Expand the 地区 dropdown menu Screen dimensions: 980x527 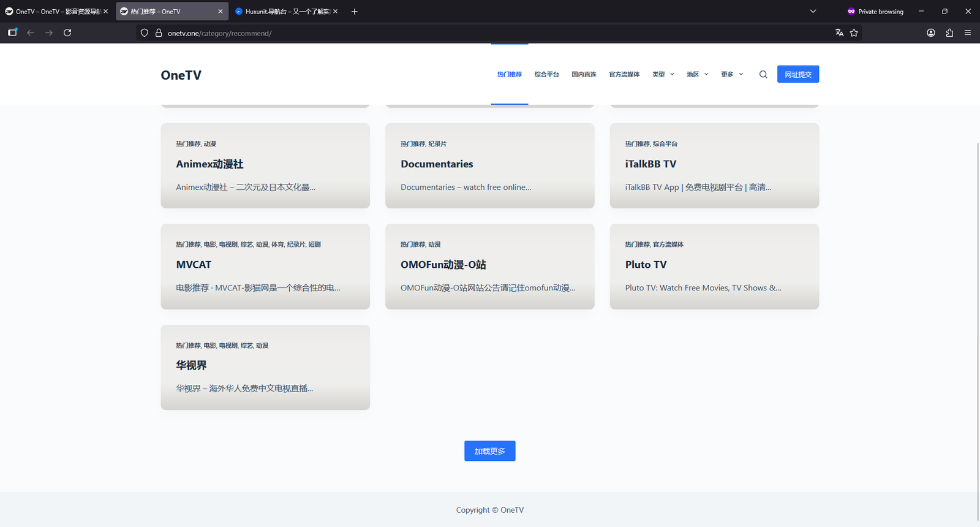pyautogui.click(x=698, y=74)
